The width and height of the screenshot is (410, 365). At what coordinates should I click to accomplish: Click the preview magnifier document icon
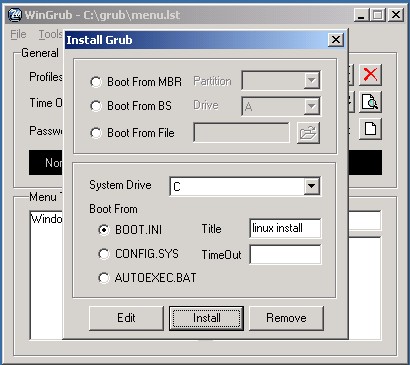pos(370,102)
